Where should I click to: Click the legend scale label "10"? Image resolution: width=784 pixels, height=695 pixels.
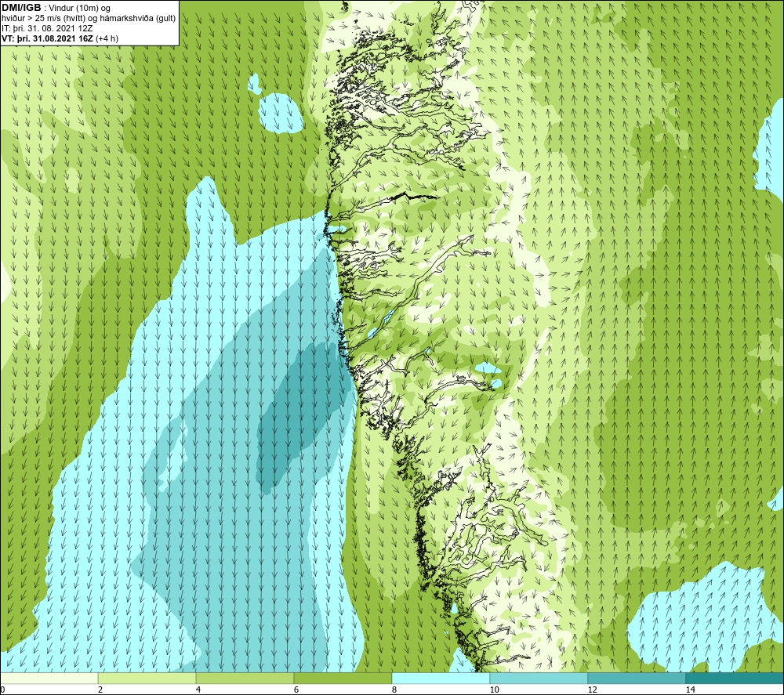pyautogui.click(x=494, y=690)
